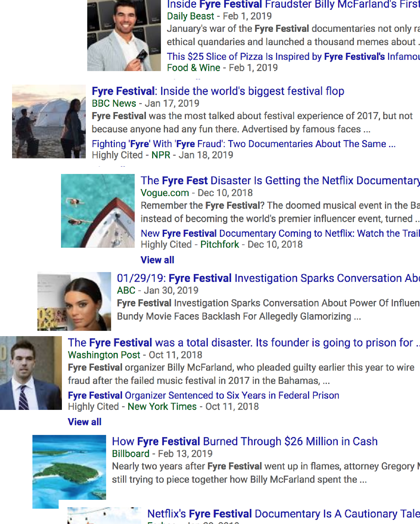Click the Vogue snippet 'Remember the Fyre Festival?'
This screenshot has height=524, width=420.
pos(280,212)
